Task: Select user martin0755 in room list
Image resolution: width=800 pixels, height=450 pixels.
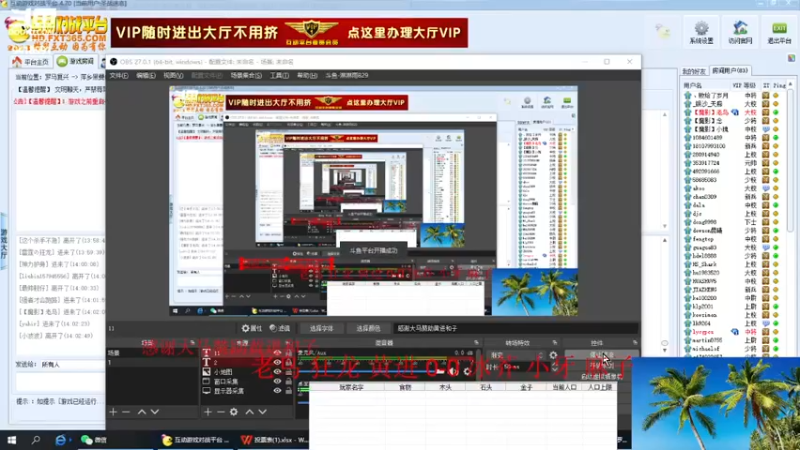Action: point(707,340)
